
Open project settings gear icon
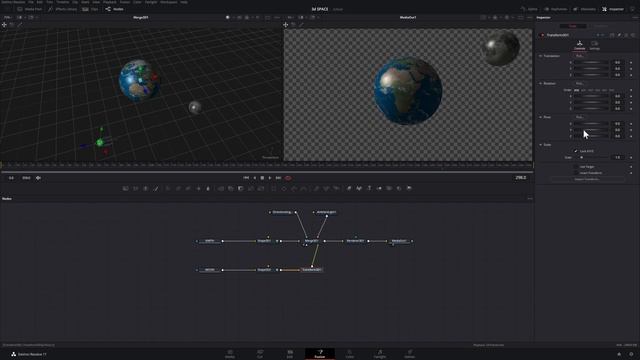[x=631, y=354]
